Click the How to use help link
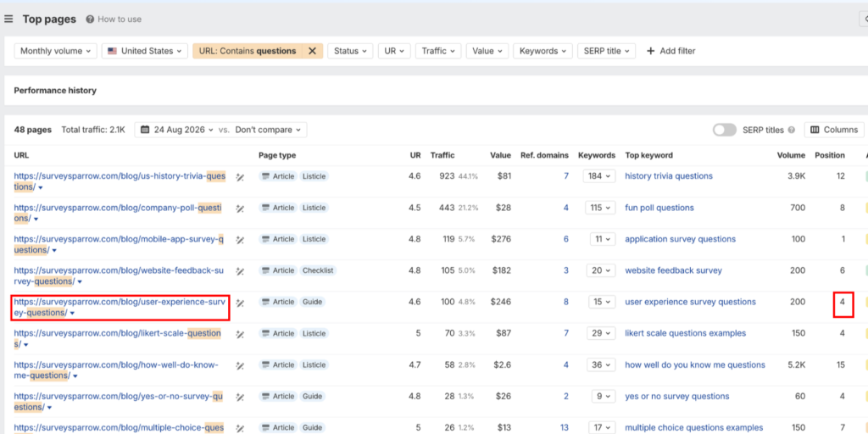 (x=114, y=19)
